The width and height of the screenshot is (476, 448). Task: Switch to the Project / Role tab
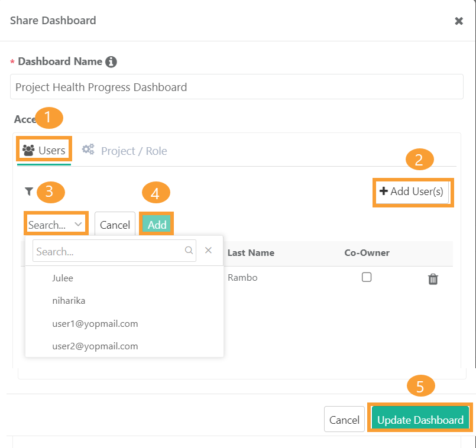point(124,151)
